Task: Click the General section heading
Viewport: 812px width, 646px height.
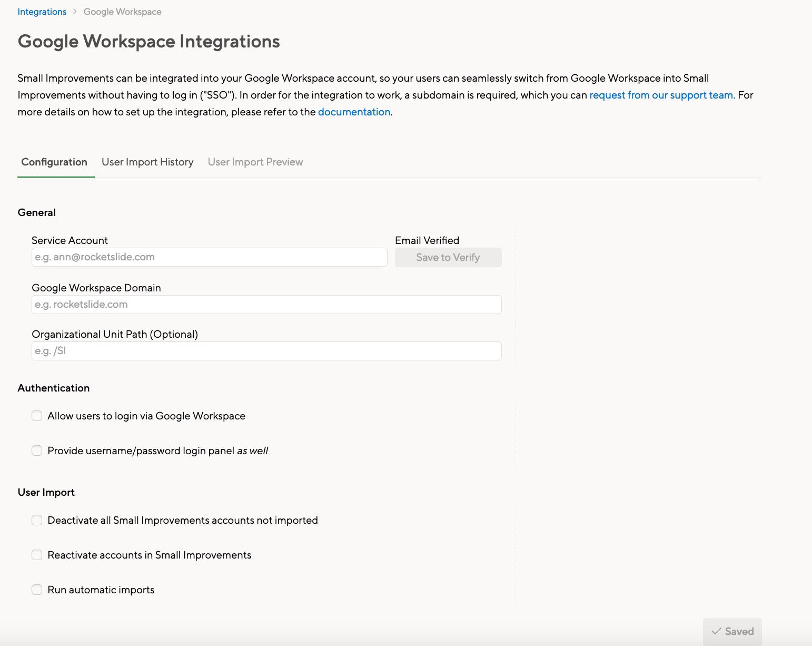Action: click(36, 212)
